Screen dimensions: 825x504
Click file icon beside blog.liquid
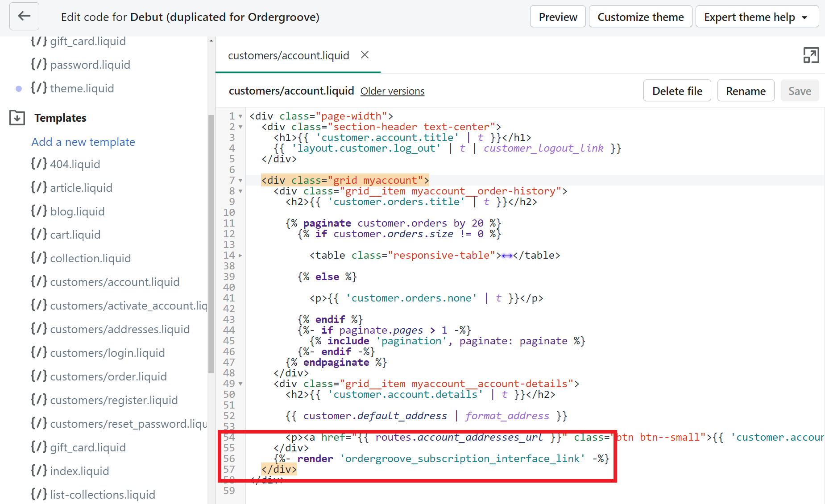39,211
